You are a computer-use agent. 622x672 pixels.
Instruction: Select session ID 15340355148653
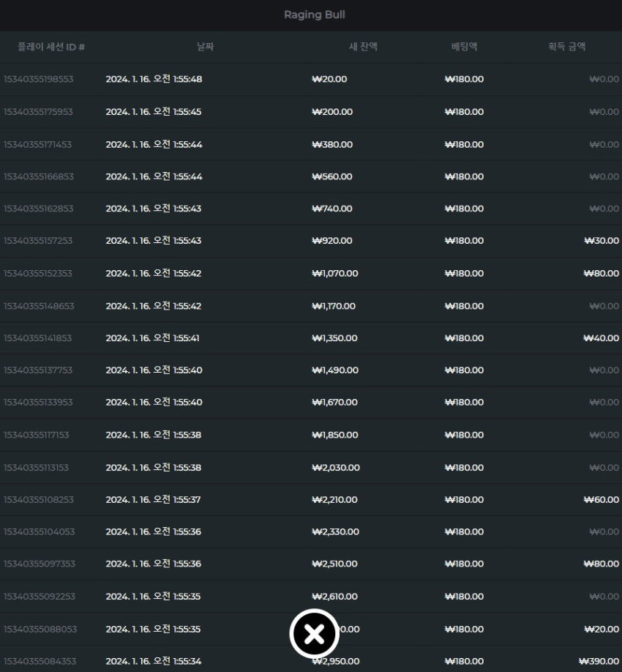click(x=39, y=306)
